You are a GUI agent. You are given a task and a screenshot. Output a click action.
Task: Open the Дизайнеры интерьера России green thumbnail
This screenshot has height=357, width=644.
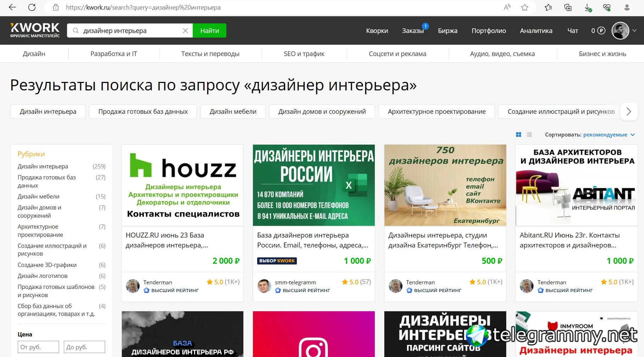pos(314,185)
